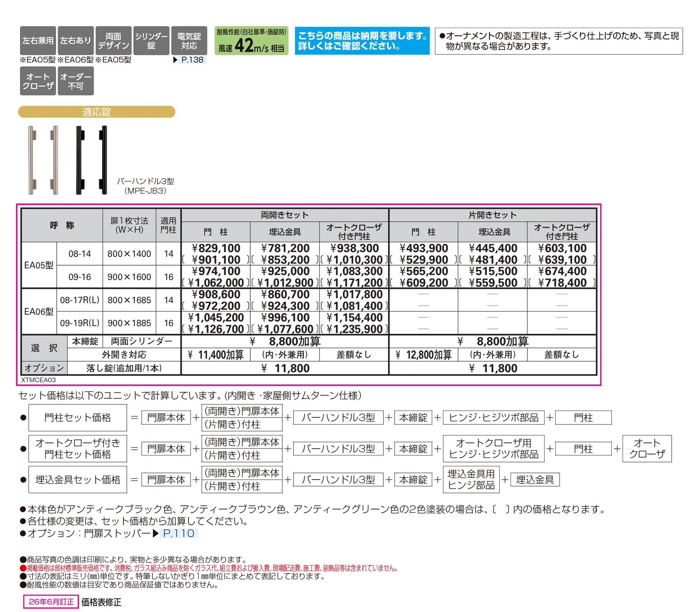The height and width of the screenshot is (612, 700).
Task: Click the 800×1400 size cell
Action: click(x=129, y=254)
